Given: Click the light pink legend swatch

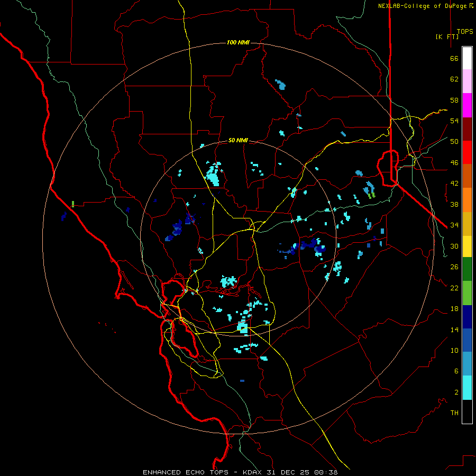Looking at the screenshot, I should (467, 81).
